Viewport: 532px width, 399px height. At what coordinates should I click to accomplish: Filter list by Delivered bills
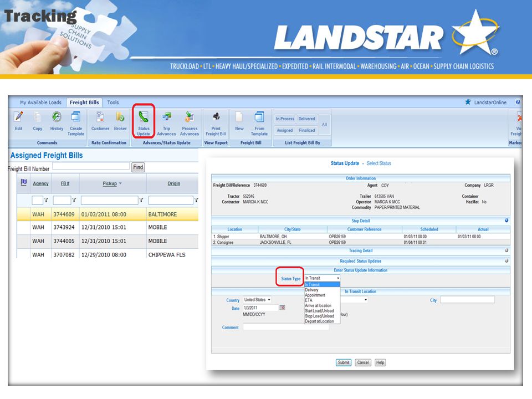point(306,119)
